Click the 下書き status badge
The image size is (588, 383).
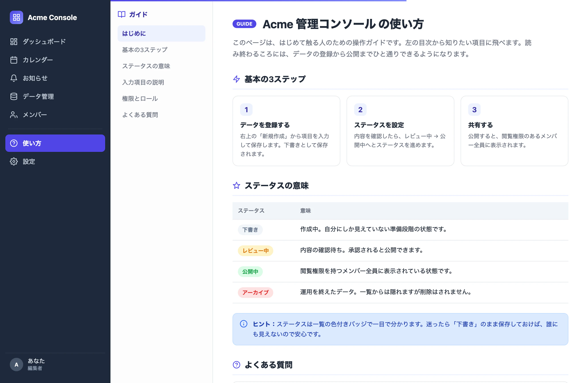point(250,230)
